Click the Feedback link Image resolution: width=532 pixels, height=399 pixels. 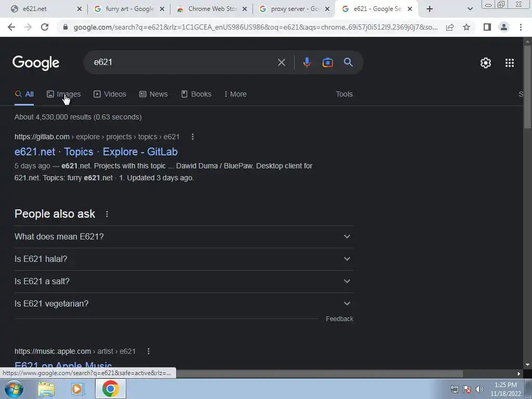(x=339, y=319)
